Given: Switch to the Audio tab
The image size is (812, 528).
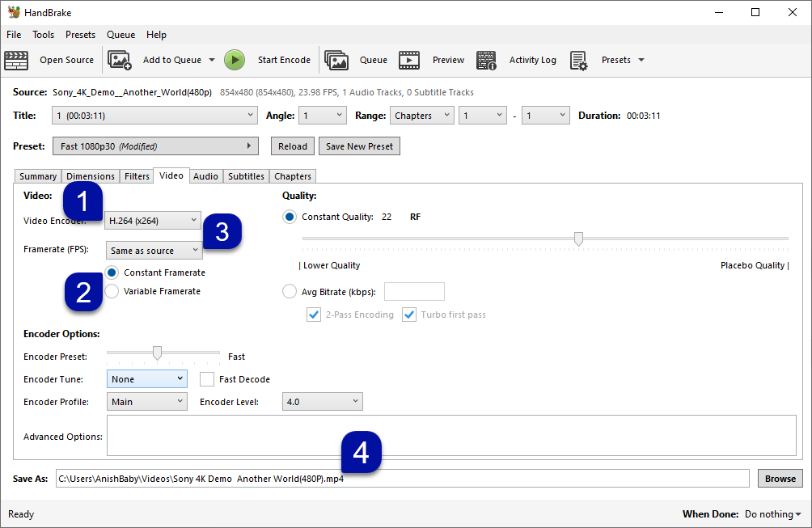Looking at the screenshot, I should point(205,176).
